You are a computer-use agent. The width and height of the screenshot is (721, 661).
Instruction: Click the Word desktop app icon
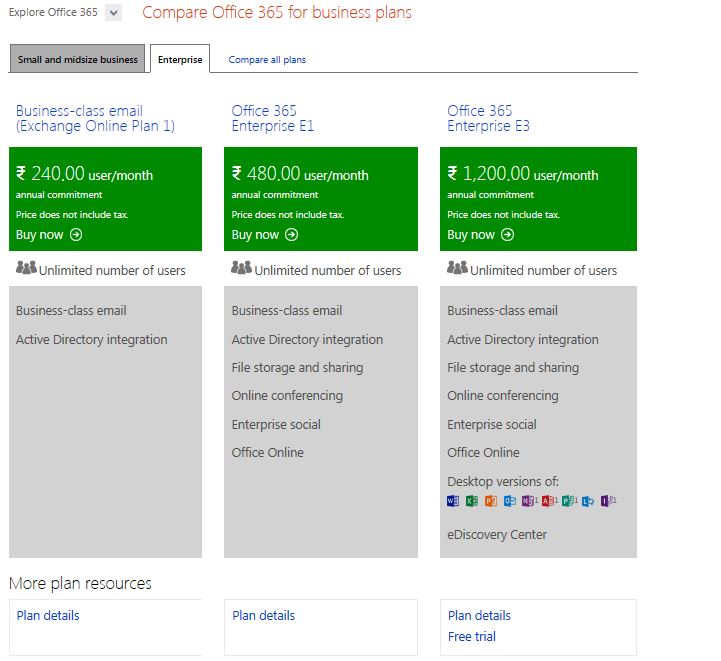[x=452, y=501]
